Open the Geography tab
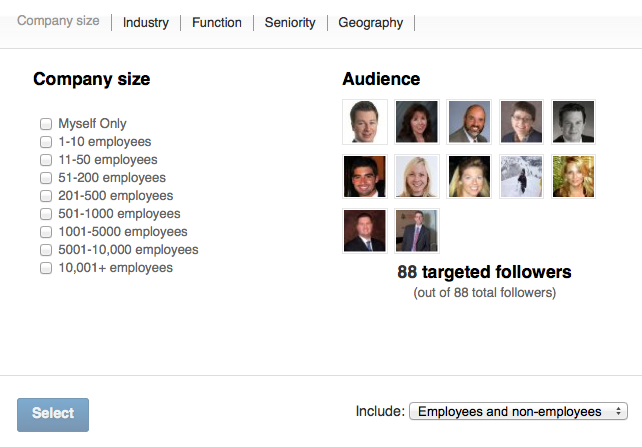The width and height of the screenshot is (642, 447). tap(370, 22)
